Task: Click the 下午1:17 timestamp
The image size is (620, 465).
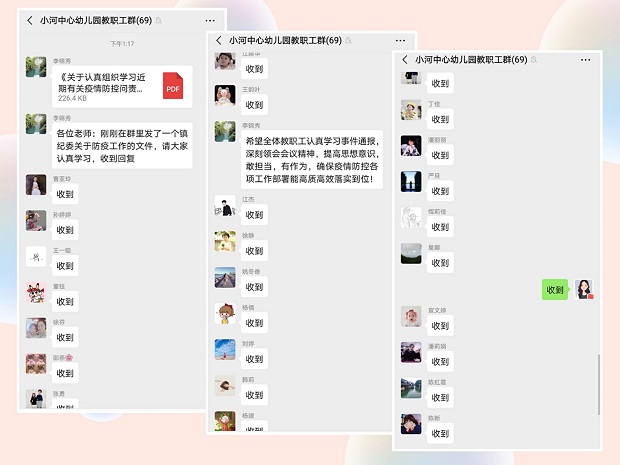Action: [122, 44]
